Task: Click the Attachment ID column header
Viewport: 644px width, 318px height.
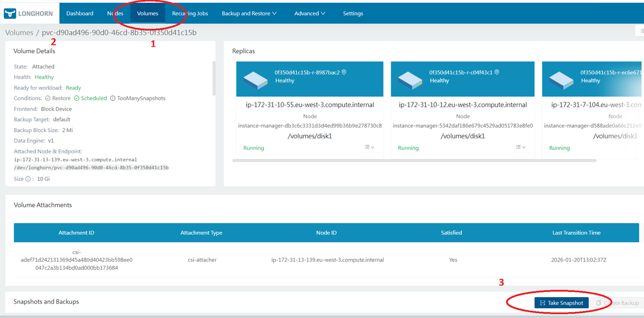Action: pos(76,233)
